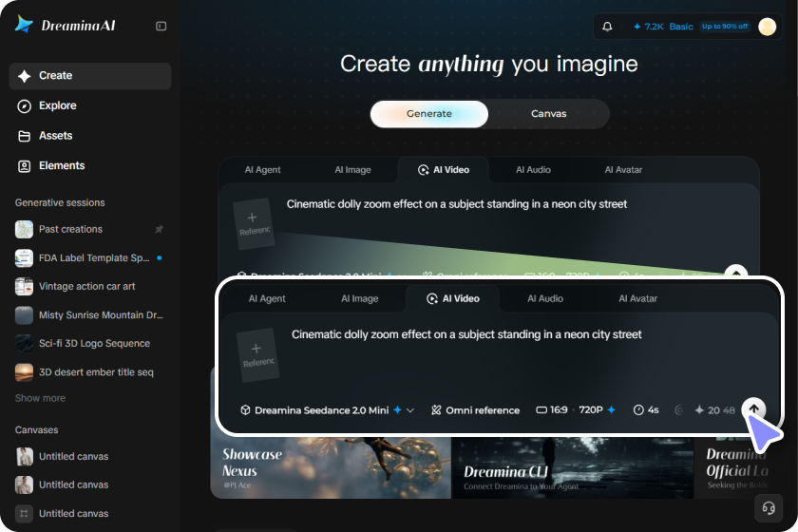
Task: Select AI Avatar tab in the upper panel
Action: [x=623, y=170]
